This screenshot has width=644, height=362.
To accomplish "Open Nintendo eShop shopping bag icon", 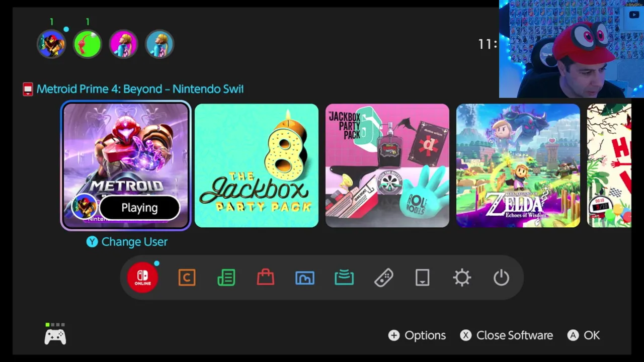I will click(265, 278).
